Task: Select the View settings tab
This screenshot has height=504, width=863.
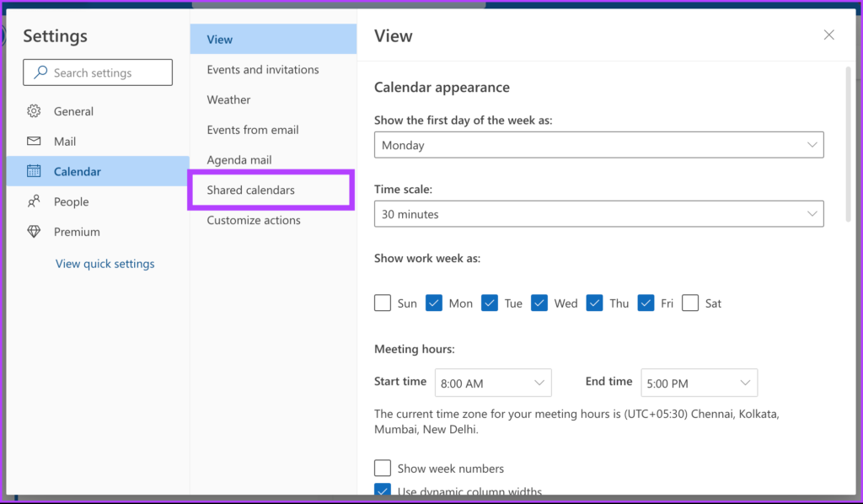Action: (x=273, y=39)
